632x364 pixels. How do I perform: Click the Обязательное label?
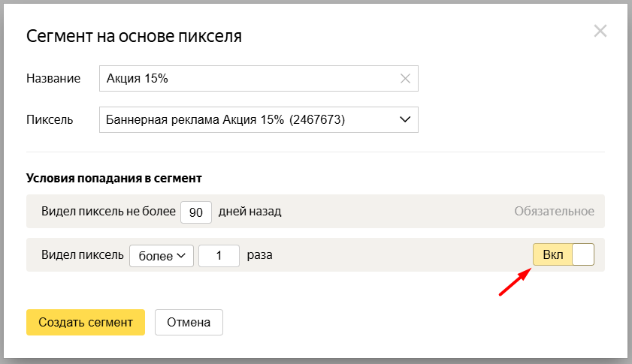coord(554,212)
